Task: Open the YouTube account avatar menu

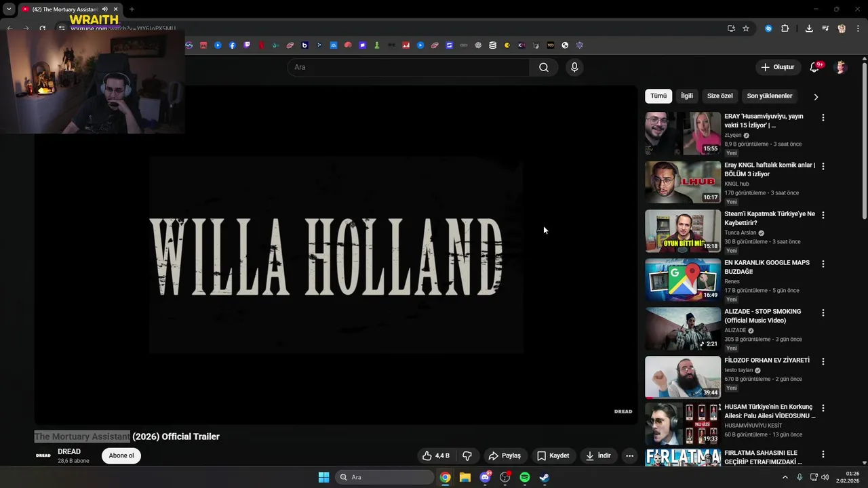Action: tap(841, 67)
